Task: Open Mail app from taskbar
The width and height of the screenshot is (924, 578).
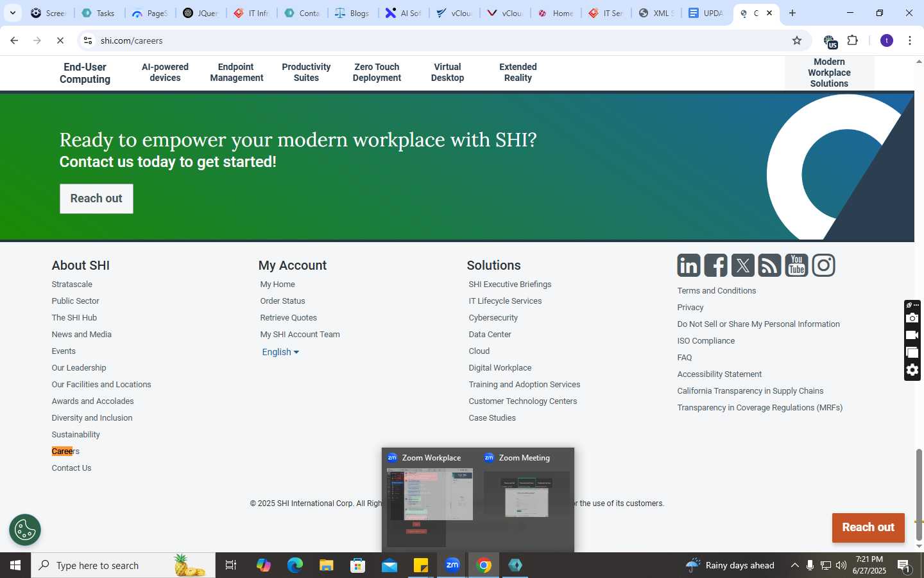Action: [x=389, y=565]
